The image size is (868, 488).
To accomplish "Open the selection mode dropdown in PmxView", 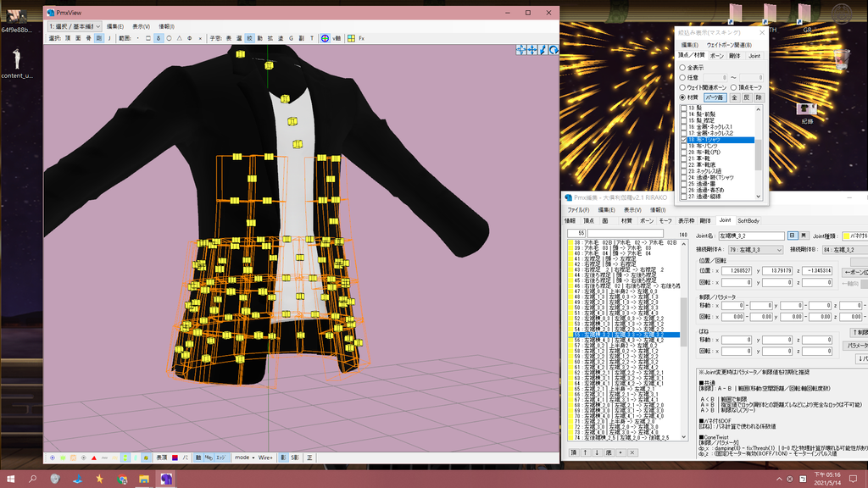I will coord(75,26).
